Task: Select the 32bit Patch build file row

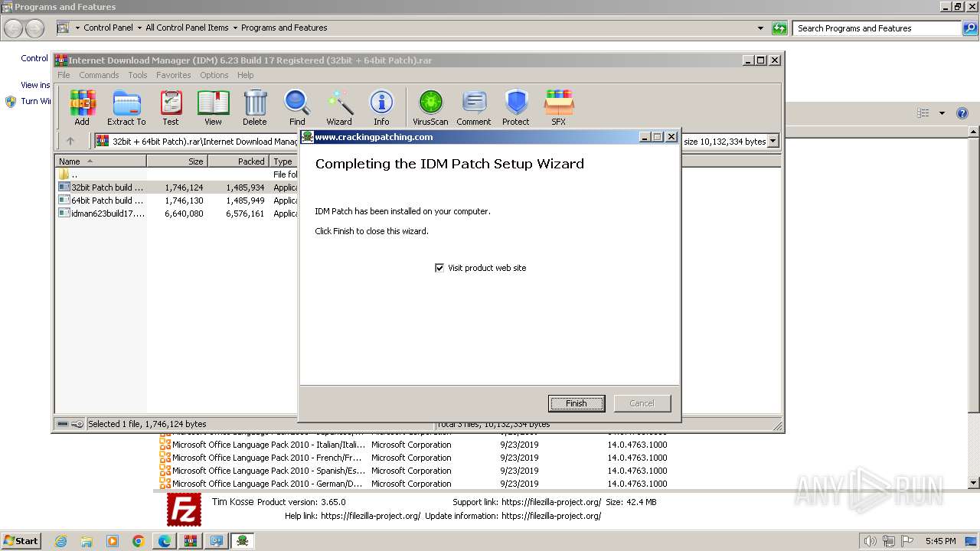Action: 176,187
